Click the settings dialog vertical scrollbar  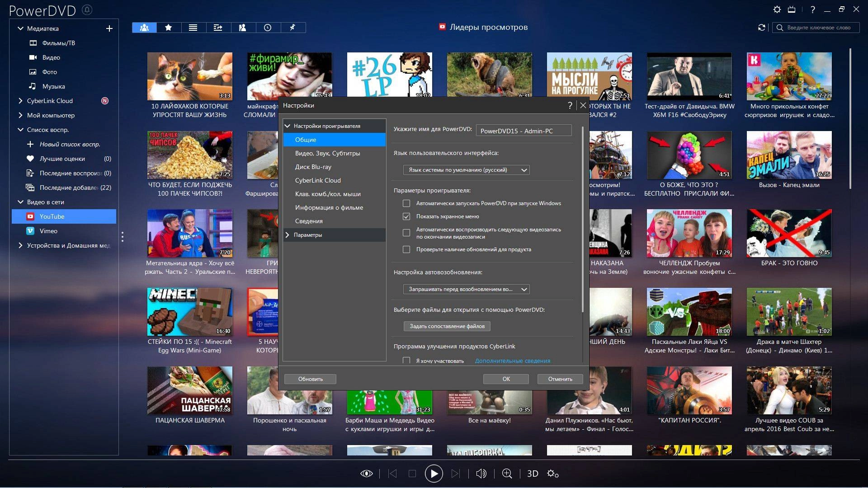pos(583,219)
